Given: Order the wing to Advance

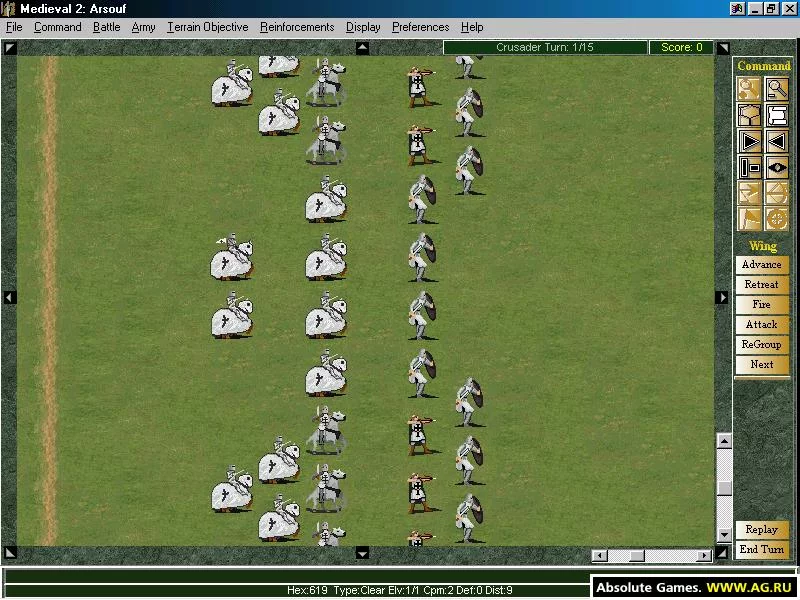Looking at the screenshot, I should [x=762, y=264].
